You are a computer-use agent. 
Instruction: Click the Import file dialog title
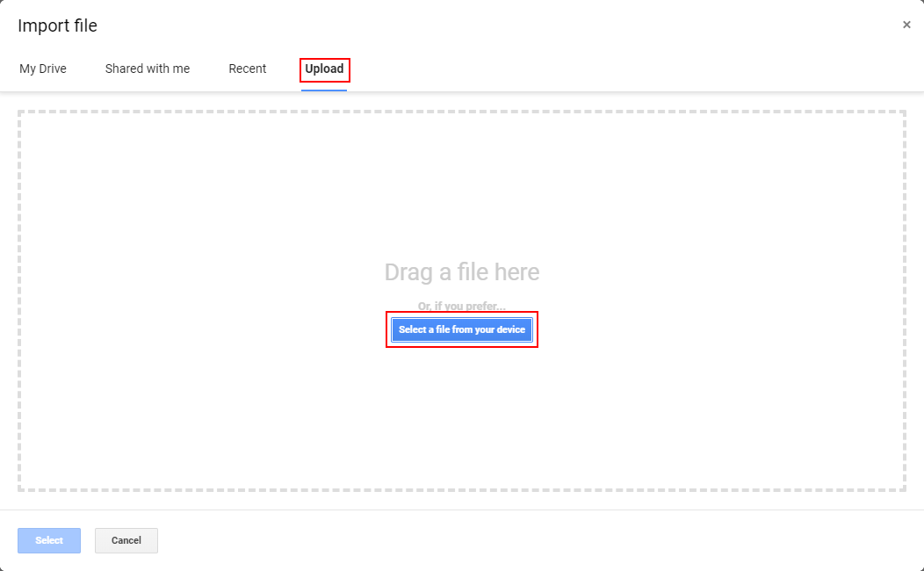coord(58,26)
